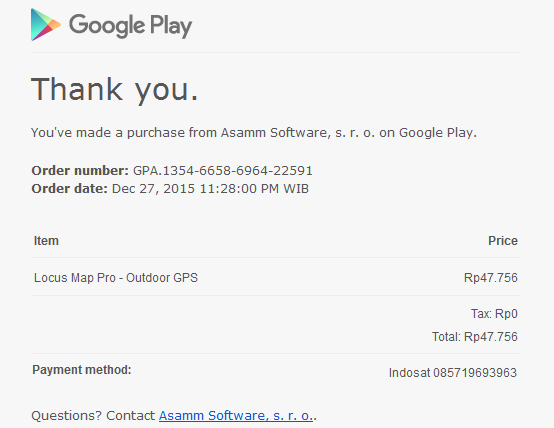The height and width of the screenshot is (428, 554).
Task: Click the 'Order date:' label
Action: 70,189
